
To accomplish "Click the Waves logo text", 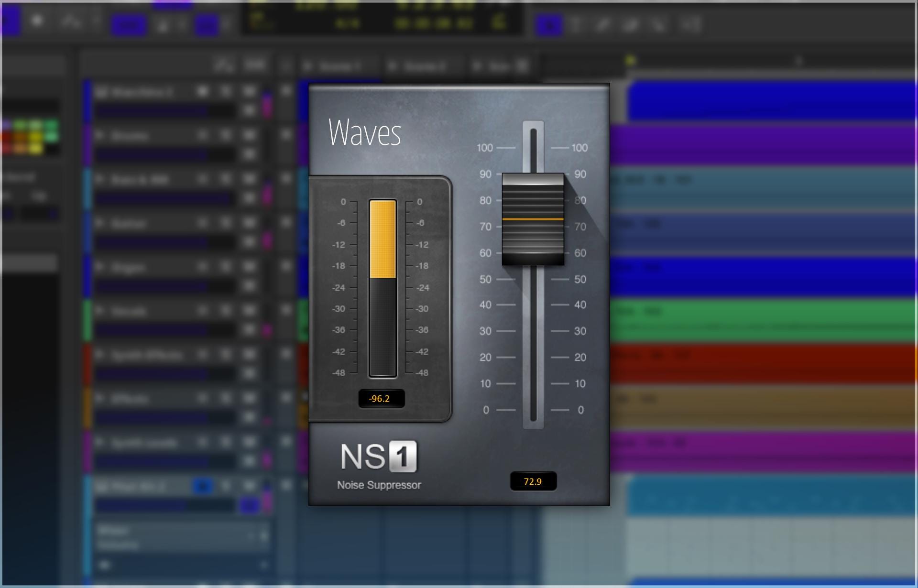I will [x=364, y=132].
